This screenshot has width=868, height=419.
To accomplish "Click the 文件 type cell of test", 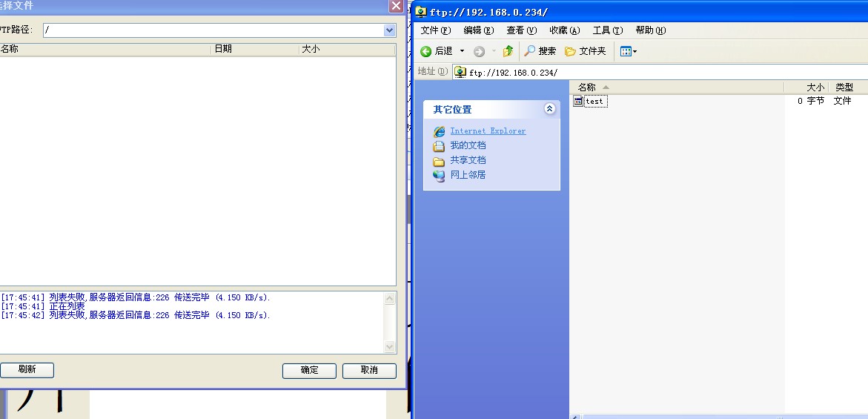I will tap(843, 102).
